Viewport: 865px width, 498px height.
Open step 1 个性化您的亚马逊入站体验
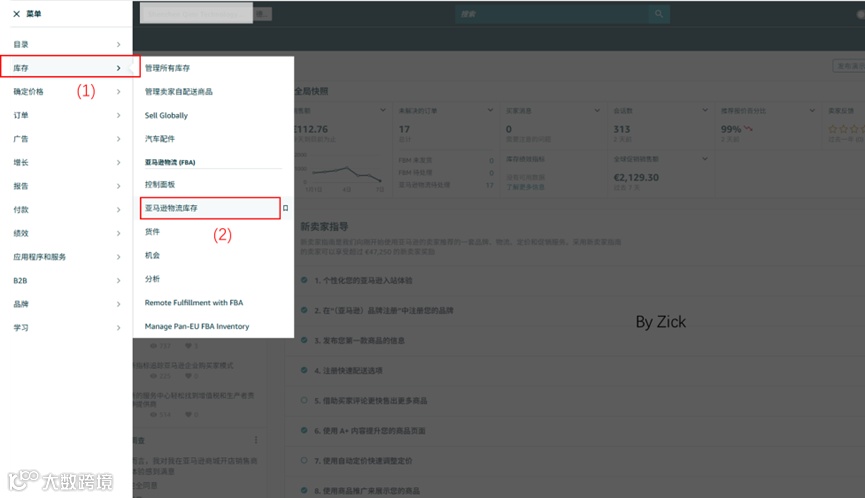(363, 281)
